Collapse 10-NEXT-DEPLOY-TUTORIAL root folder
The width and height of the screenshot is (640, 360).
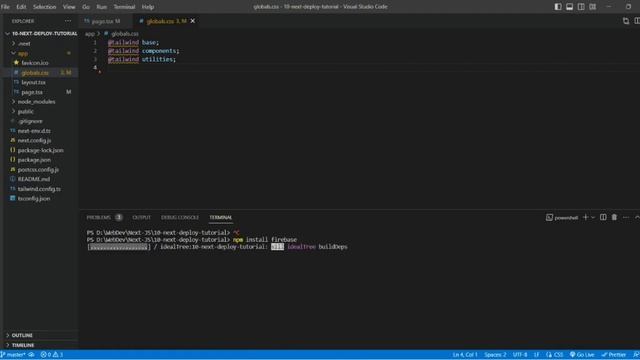point(41,33)
